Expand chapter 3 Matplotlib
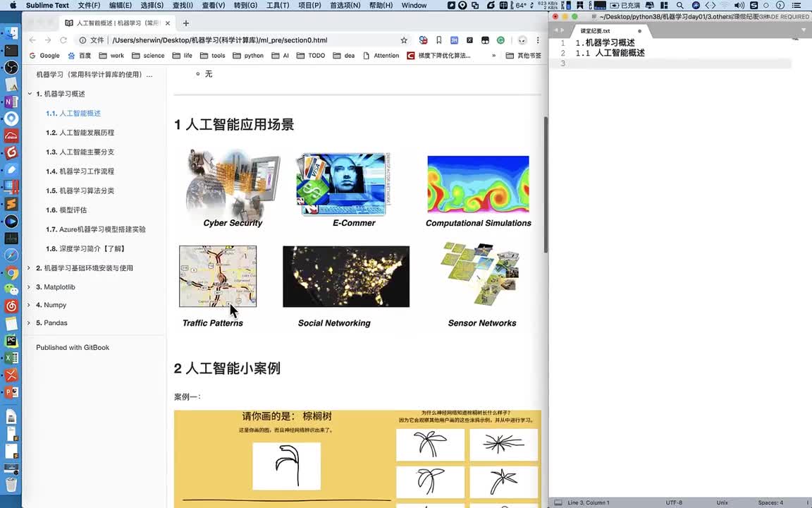The height and width of the screenshot is (508, 812). coord(29,287)
